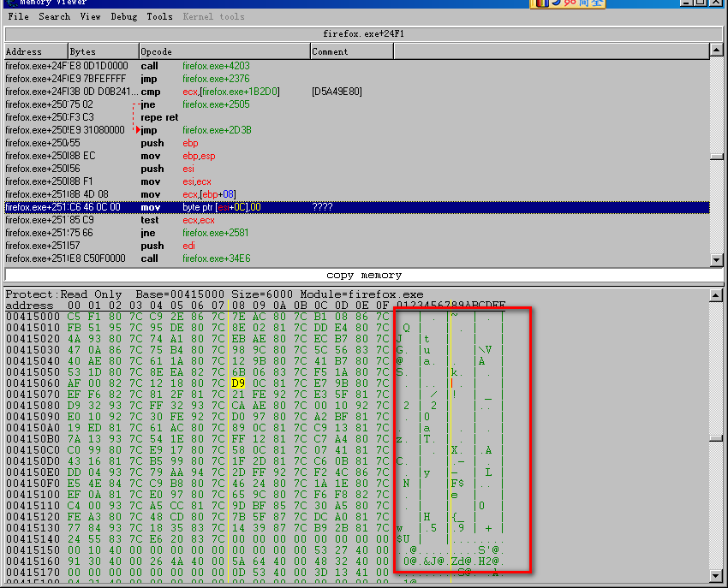
Task: Open the File menu
Action: [18, 16]
